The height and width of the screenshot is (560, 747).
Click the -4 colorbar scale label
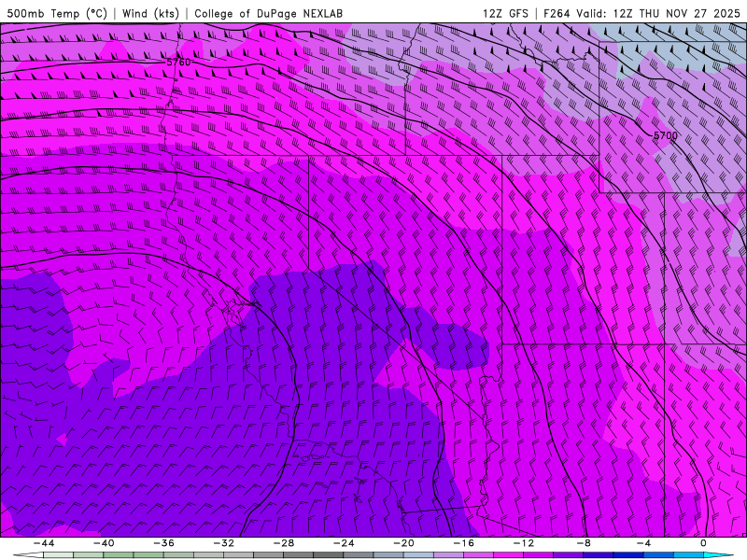[643, 543]
